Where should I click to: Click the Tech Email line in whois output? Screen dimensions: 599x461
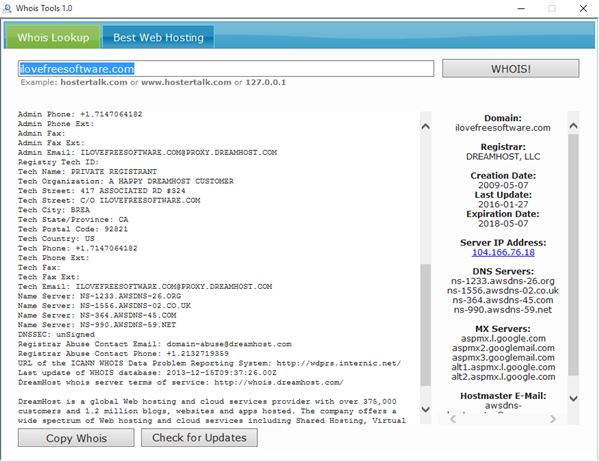[145, 286]
